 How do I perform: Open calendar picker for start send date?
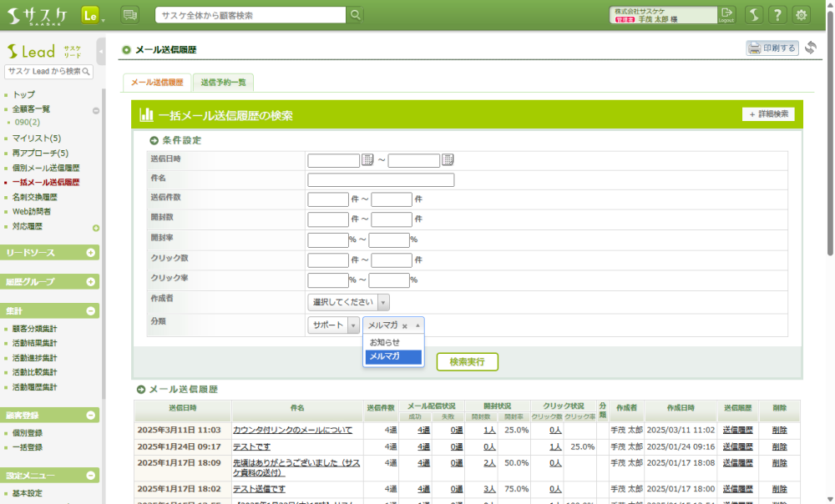coord(367,160)
